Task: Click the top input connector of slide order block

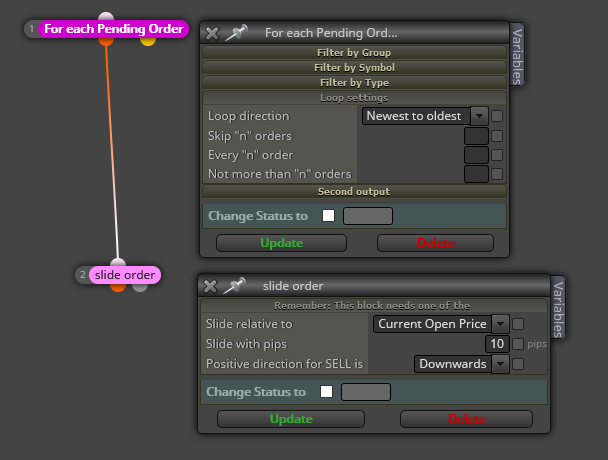Action: [x=118, y=262]
